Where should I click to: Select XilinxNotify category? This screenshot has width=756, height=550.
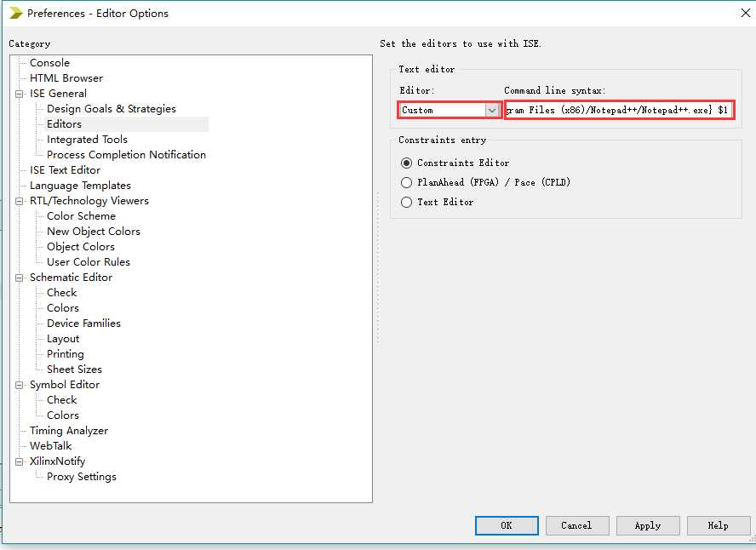57,461
